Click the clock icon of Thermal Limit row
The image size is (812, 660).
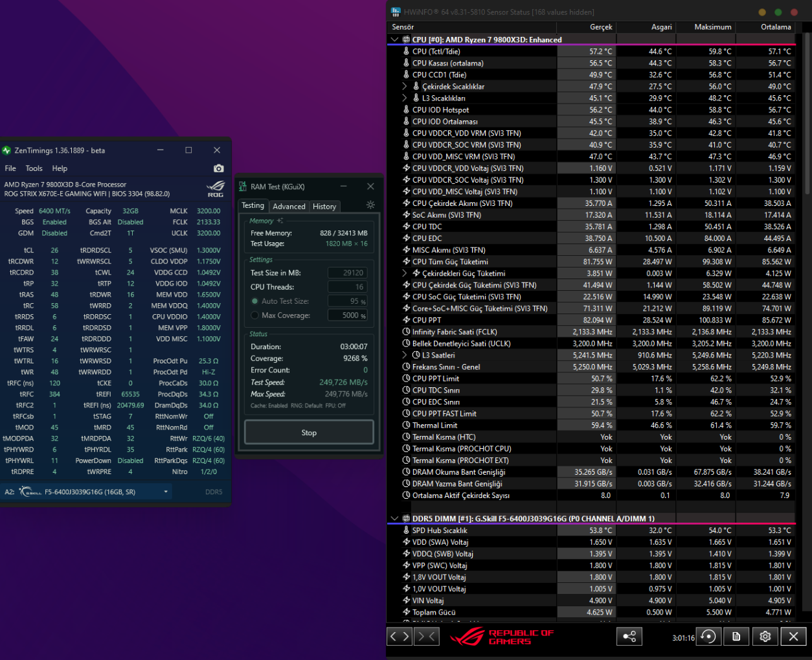pyautogui.click(x=406, y=426)
